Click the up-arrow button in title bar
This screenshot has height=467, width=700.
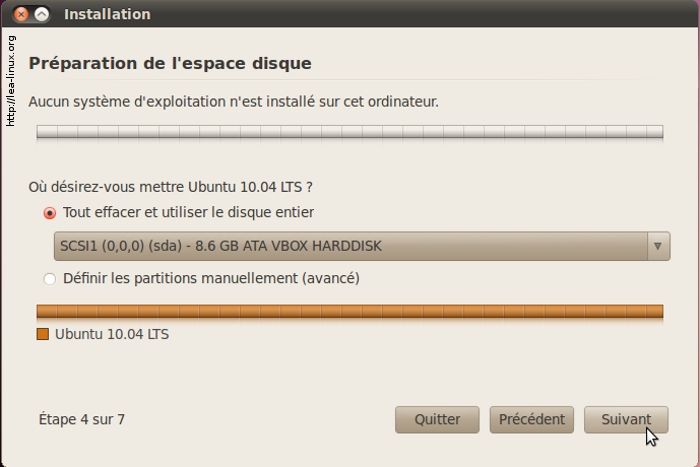coord(42,15)
